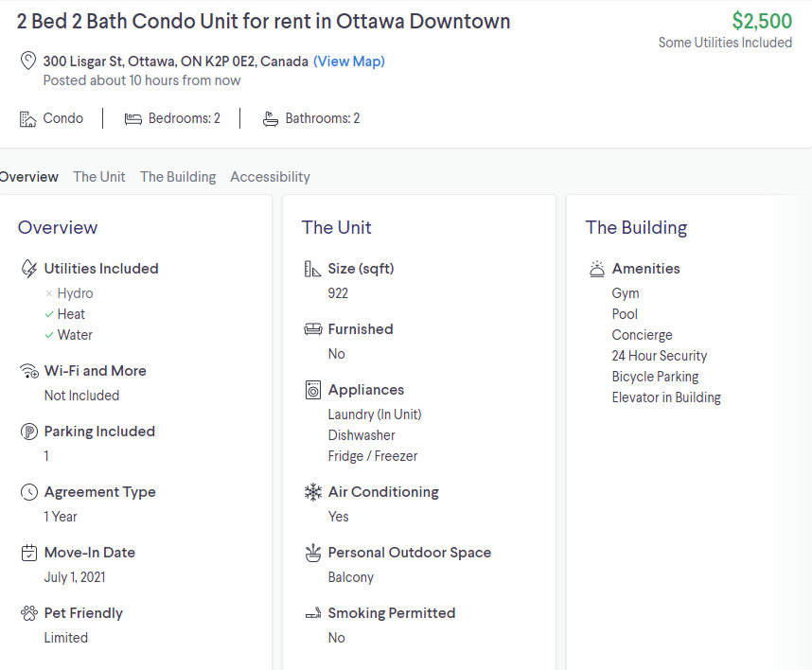
Task: Click the Move-In Date calendar icon
Action: coord(29,553)
